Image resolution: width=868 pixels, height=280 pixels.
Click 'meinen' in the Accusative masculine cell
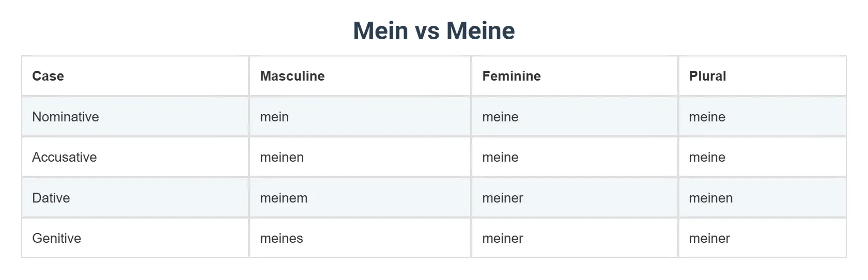point(282,157)
